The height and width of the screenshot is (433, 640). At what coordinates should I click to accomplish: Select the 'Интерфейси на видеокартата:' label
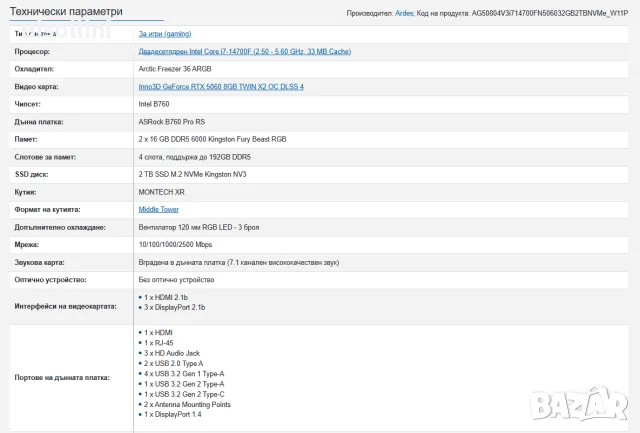click(x=65, y=306)
